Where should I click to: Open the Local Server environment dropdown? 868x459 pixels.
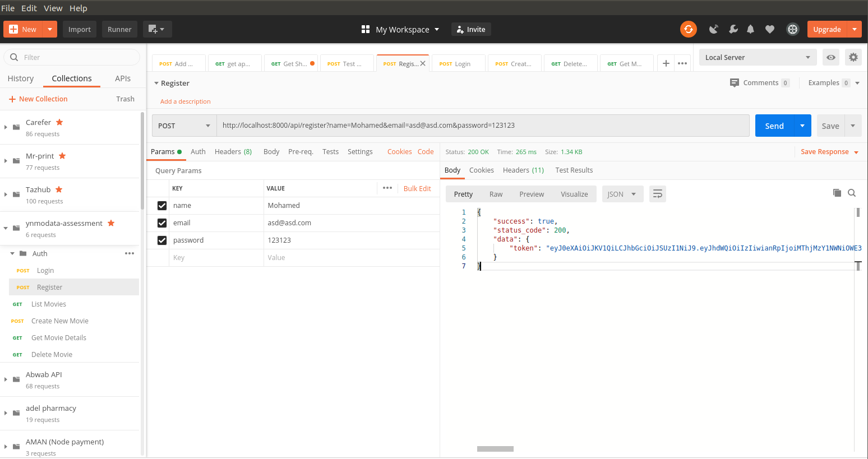758,57
